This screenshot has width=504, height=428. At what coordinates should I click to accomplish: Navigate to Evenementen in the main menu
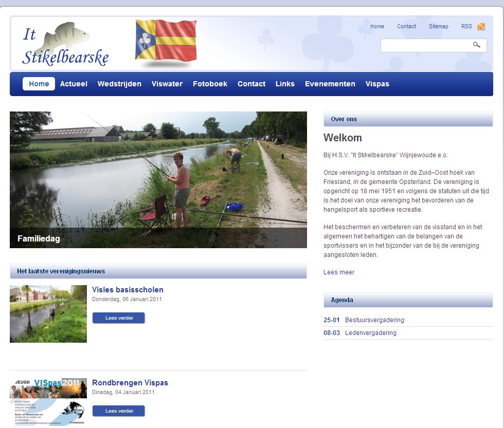tap(330, 84)
